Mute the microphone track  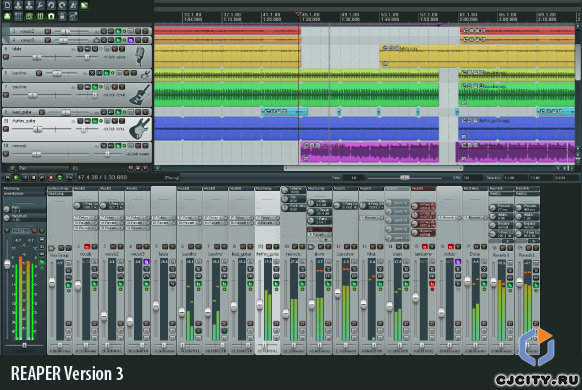[x=114, y=49]
